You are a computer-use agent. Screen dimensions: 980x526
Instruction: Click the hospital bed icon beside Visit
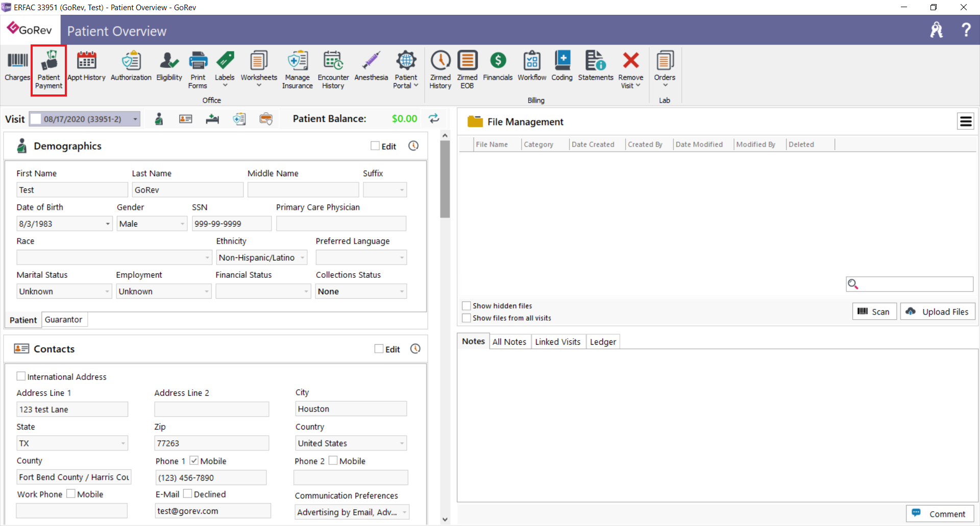click(x=212, y=119)
